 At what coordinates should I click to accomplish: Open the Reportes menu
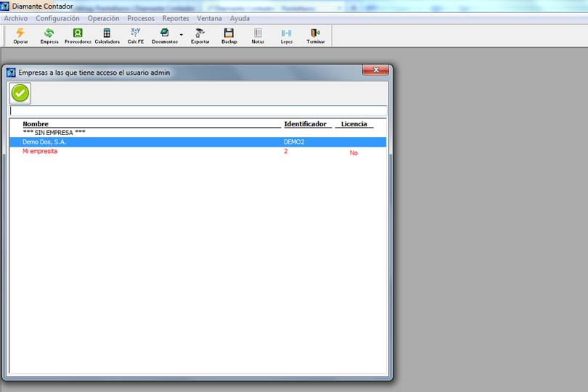176,18
